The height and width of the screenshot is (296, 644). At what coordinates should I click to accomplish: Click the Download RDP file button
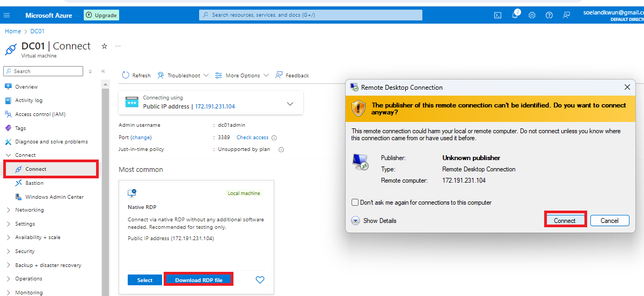click(199, 280)
